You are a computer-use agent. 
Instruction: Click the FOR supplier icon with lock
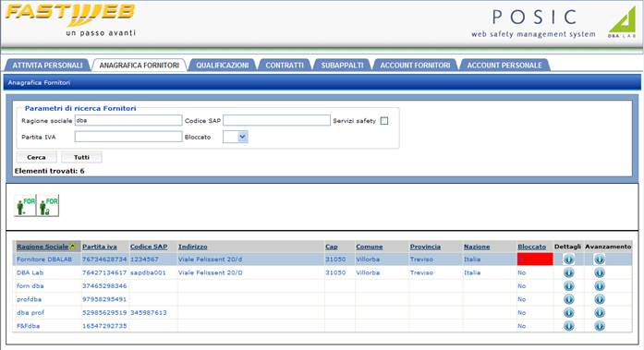(48, 205)
